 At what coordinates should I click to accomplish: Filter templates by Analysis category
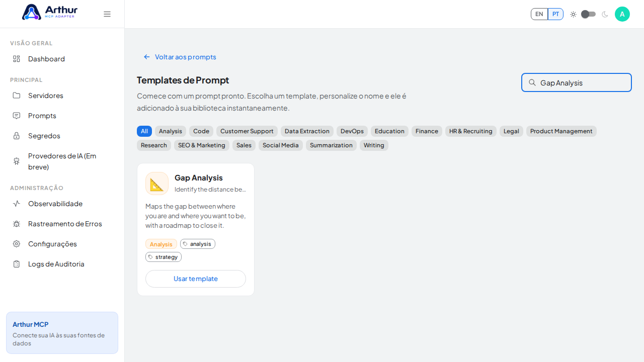[171, 131]
